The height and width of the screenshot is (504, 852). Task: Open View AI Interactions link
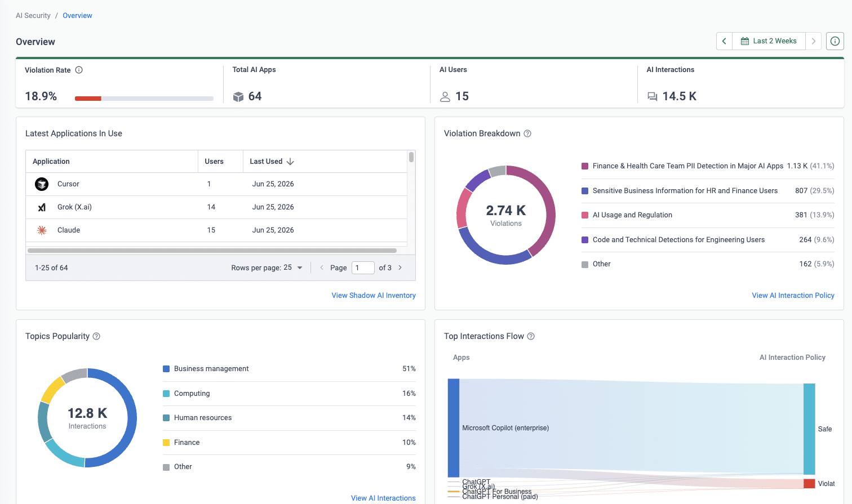pos(383,498)
